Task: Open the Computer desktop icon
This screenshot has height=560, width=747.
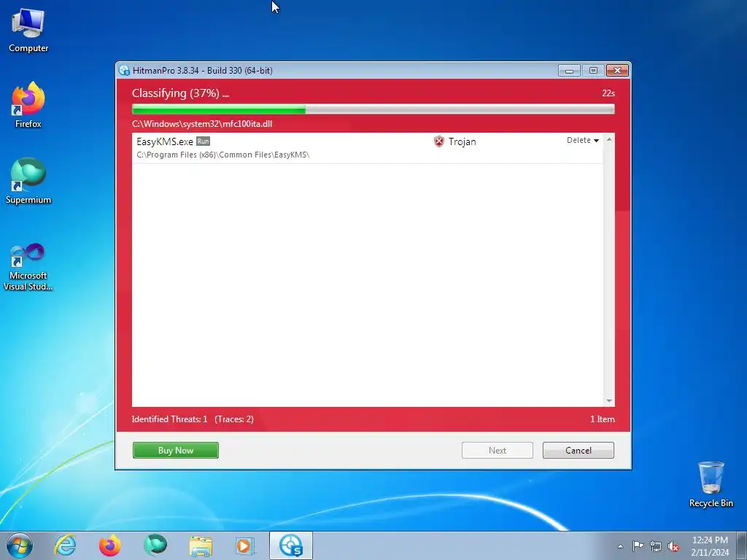Action: pos(28,30)
